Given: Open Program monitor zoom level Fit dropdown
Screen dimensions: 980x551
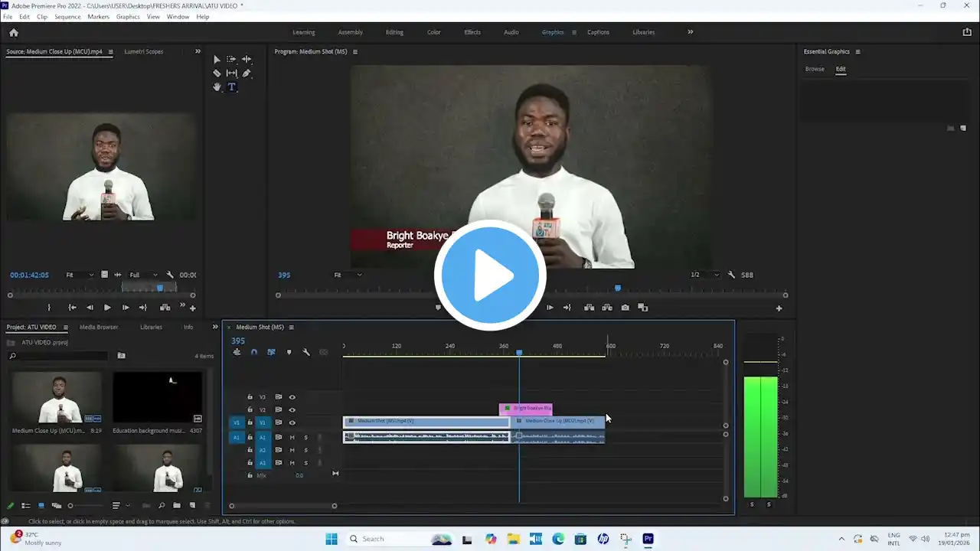Looking at the screenshot, I should (x=348, y=275).
